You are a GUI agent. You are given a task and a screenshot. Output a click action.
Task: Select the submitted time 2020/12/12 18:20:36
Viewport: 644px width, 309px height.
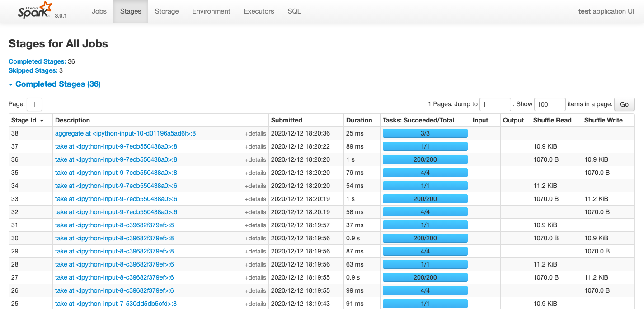tap(301, 133)
